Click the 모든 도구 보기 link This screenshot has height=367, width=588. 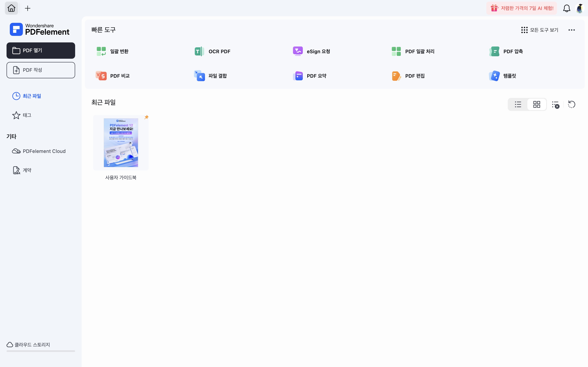[x=544, y=30]
